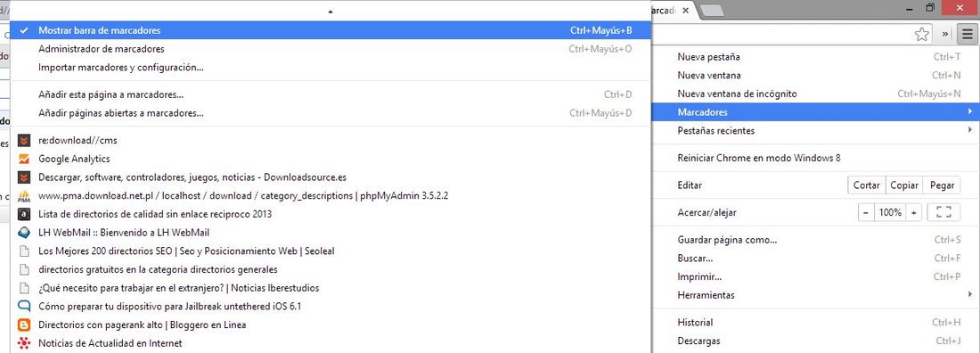The image size is (980, 353).
Task: Open the Jailbreak untethered iOS 6.1 bookmark
Action: [330, 306]
